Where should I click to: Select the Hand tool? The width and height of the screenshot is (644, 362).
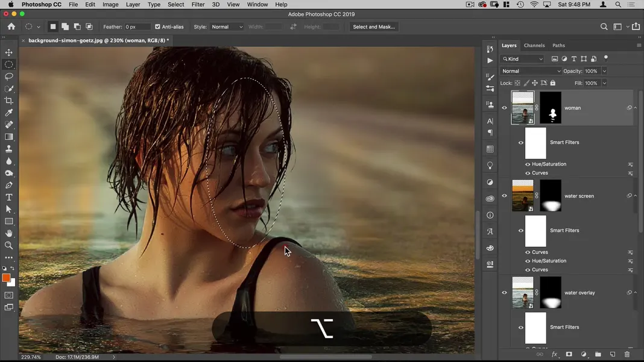pyautogui.click(x=8, y=233)
